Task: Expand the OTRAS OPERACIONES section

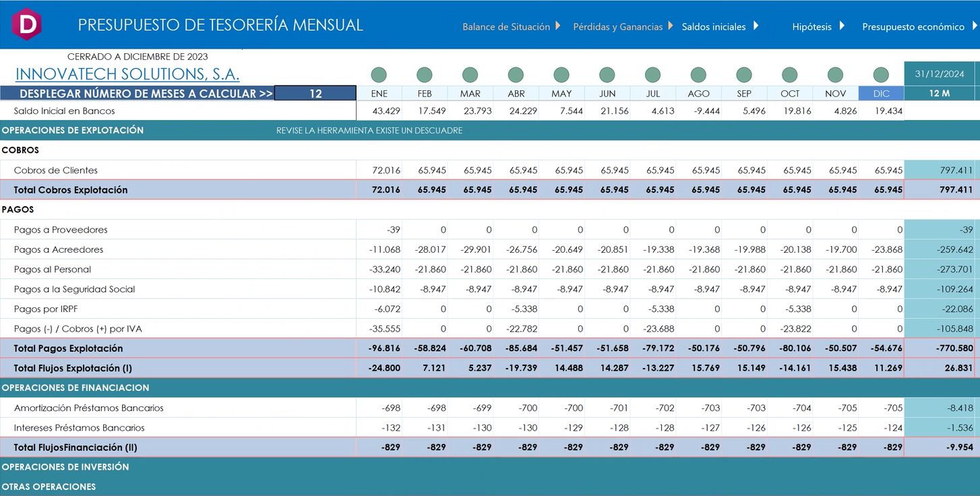Action: (49, 487)
